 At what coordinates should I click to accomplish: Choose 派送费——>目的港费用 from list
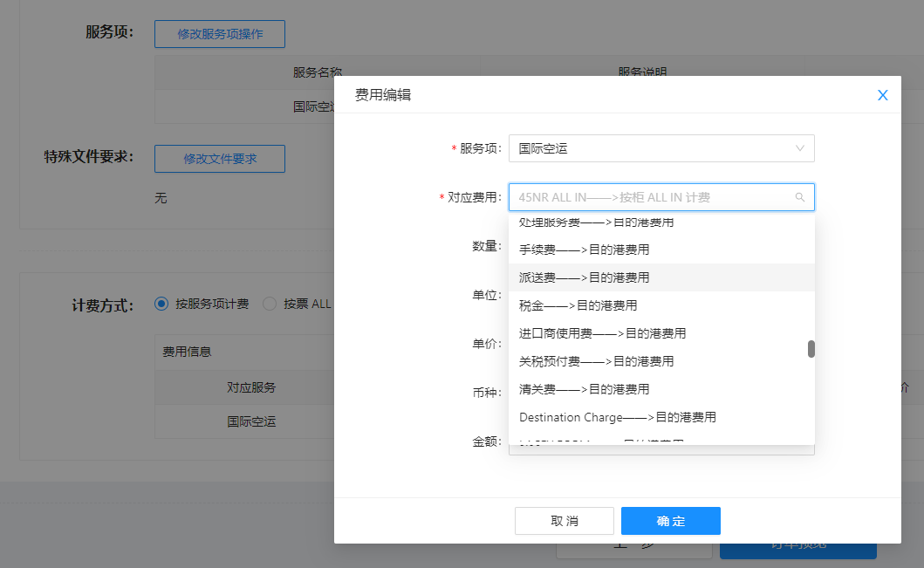coord(584,277)
